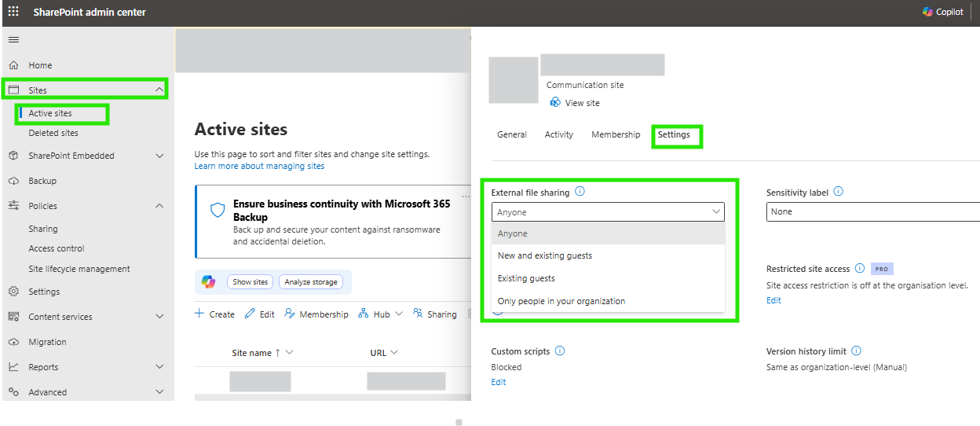Click Edit under Restricted site access
The height and width of the screenshot is (426, 980).
coord(773,300)
